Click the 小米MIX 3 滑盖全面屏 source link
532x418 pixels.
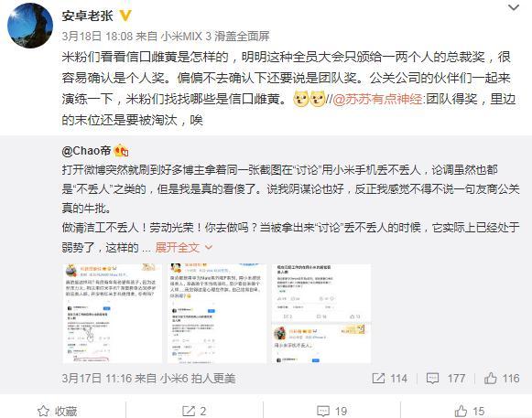point(215,36)
